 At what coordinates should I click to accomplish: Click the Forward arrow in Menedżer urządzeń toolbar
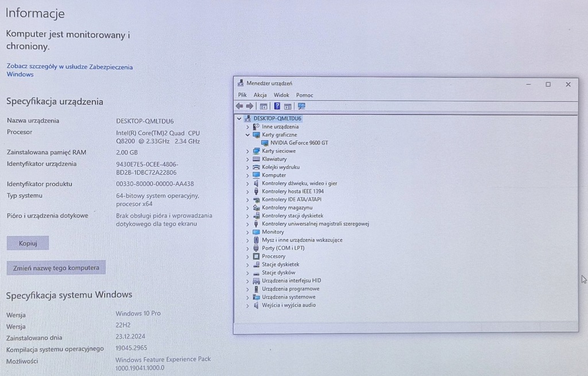point(249,106)
